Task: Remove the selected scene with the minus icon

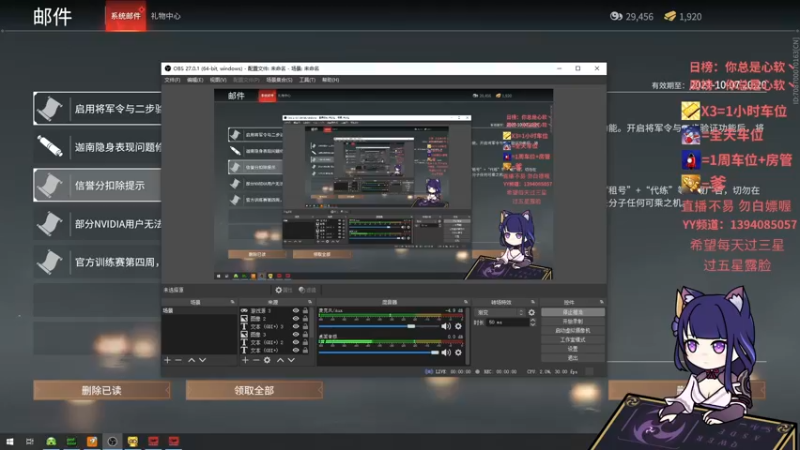Action: pyautogui.click(x=179, y=360)
